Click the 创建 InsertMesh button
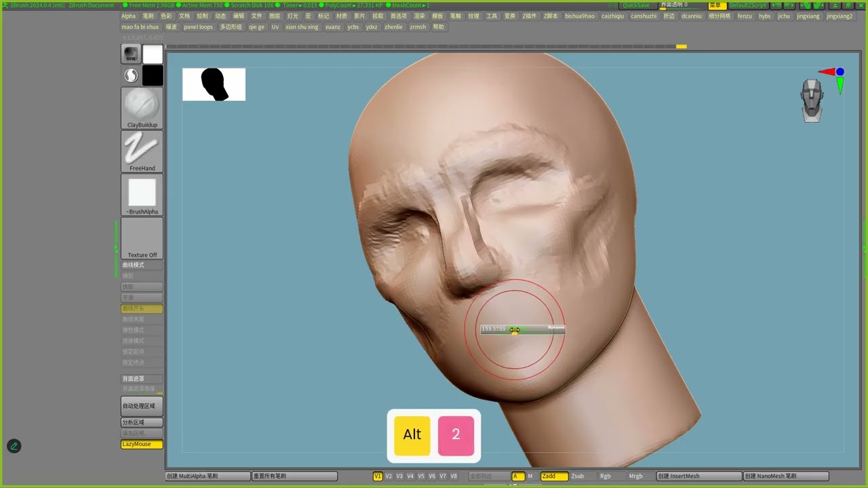This screenshot has height=488, width=868. click(x=699, y=476)
